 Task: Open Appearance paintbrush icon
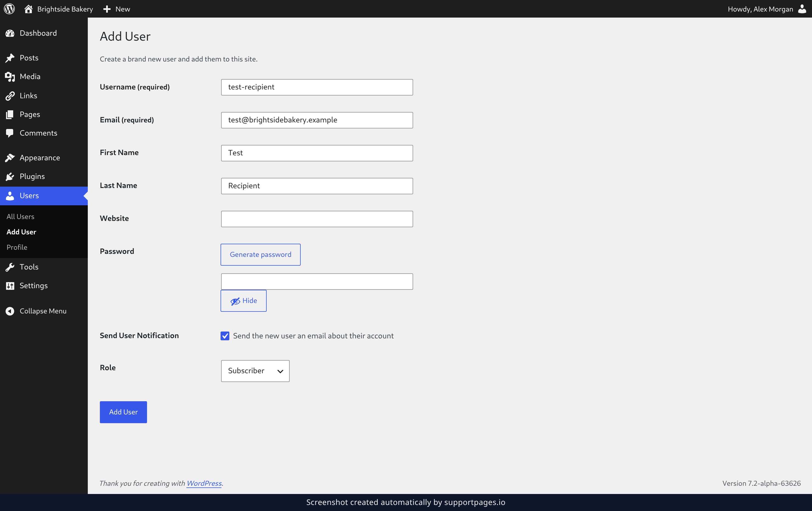click(10, 158)
